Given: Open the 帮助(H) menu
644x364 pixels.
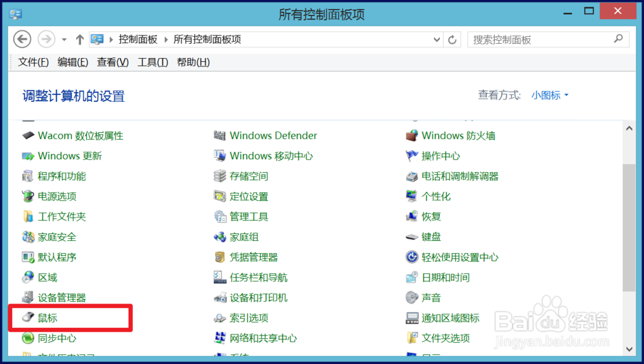Looking at the screenshot, I should (193, 62).
